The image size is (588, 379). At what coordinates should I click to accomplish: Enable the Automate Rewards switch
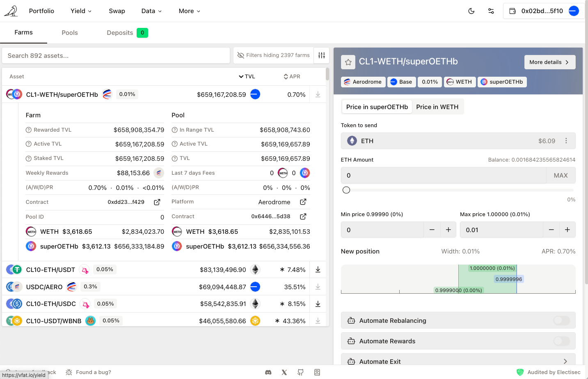562,341
